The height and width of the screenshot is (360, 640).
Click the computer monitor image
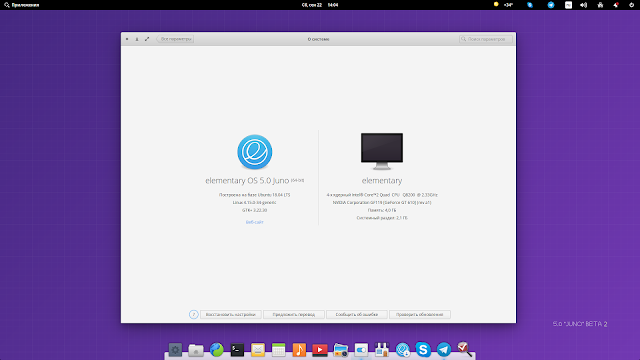coord(382,151)
